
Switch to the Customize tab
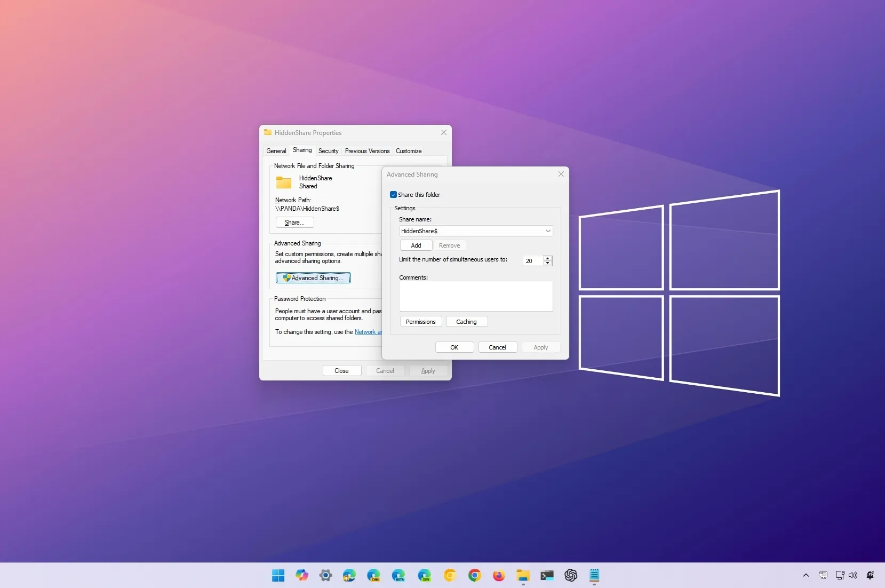[x=409, y=151]
